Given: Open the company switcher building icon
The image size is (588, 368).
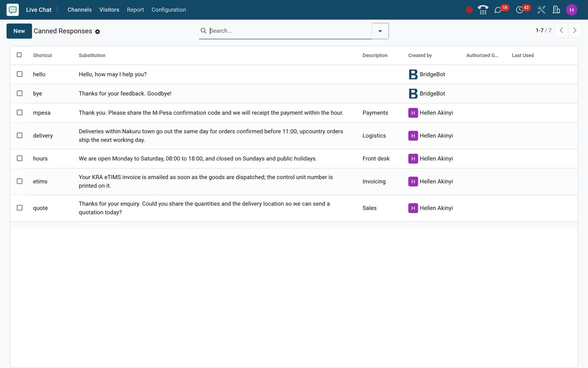Looking at the screenshot, I should pyautogui.click(x=556, y=10).
